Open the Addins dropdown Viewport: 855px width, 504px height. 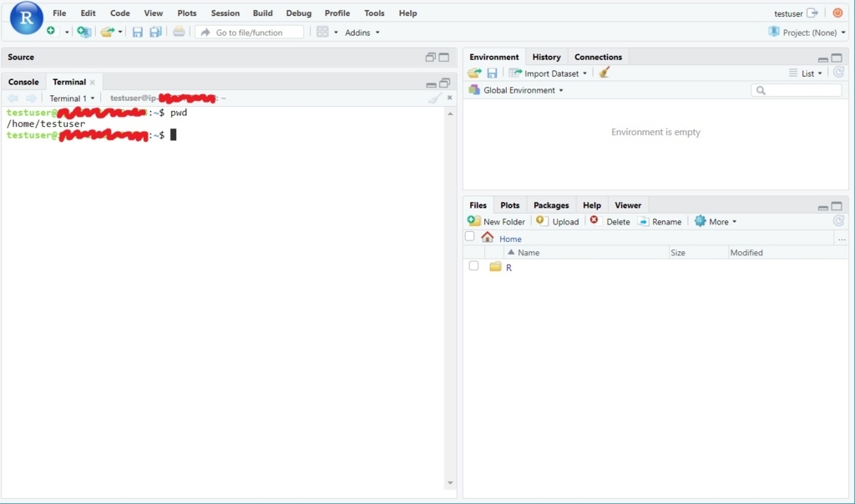(362, 33)
